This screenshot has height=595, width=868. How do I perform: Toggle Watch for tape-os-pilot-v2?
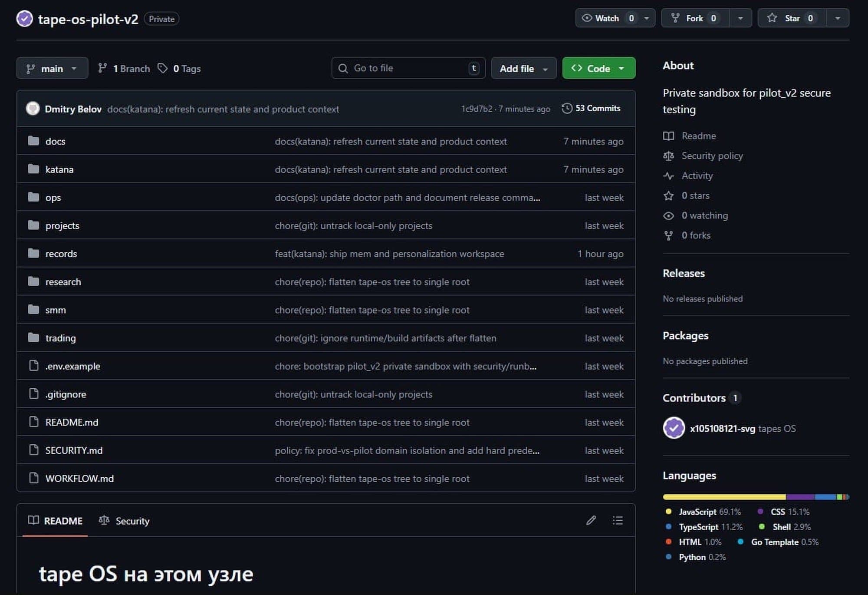click(607, 18)
